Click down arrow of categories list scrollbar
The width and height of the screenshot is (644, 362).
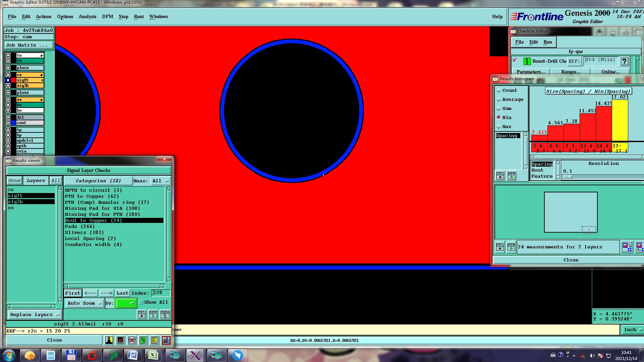(x=169, y=280)
